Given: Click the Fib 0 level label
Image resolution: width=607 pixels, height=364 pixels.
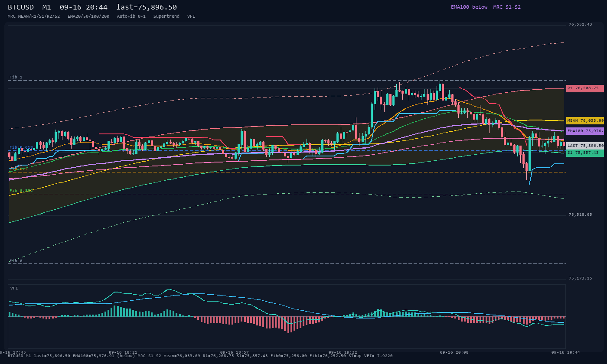Looking at the screenshot, I should (16, 261).
